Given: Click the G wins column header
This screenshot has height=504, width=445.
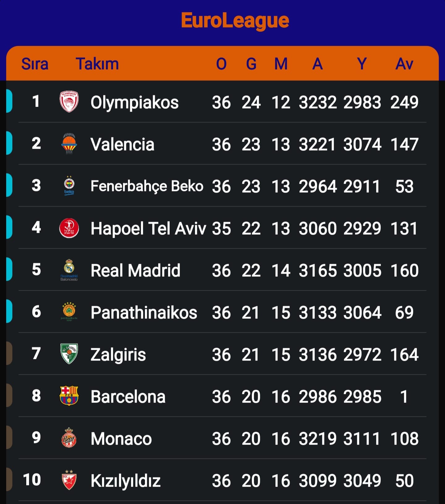Looking at the screenshot, I should (x=251, y=64).
